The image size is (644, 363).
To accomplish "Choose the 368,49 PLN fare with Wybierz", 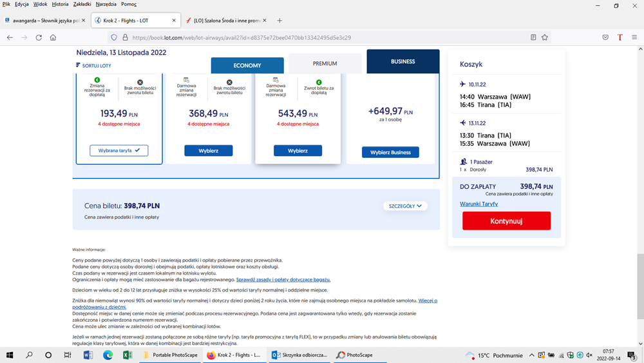I will [x=208, y=150].
